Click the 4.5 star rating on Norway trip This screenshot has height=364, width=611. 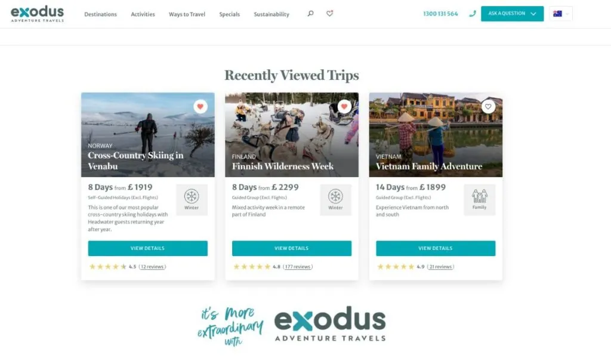point(112,267)
